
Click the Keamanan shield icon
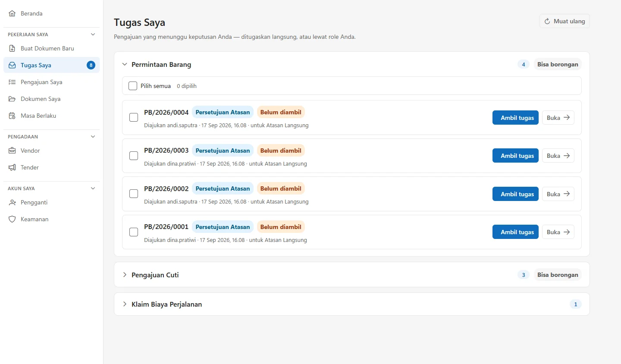coord(12,219)
